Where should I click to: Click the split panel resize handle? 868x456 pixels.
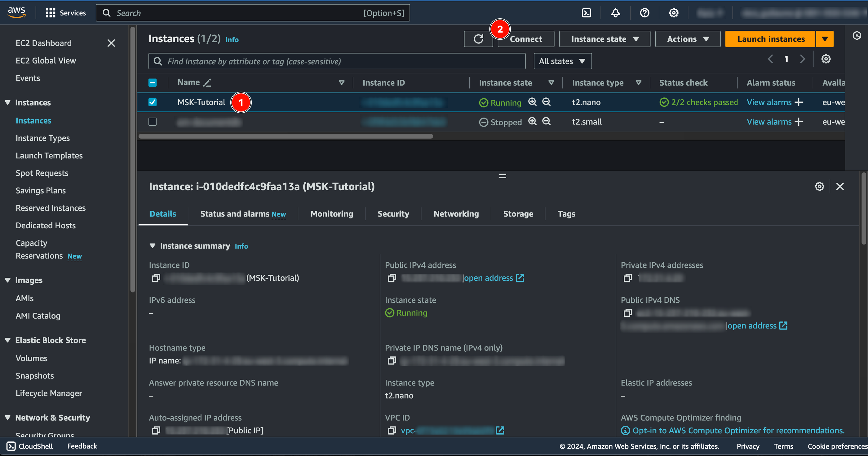pos(503,176)
